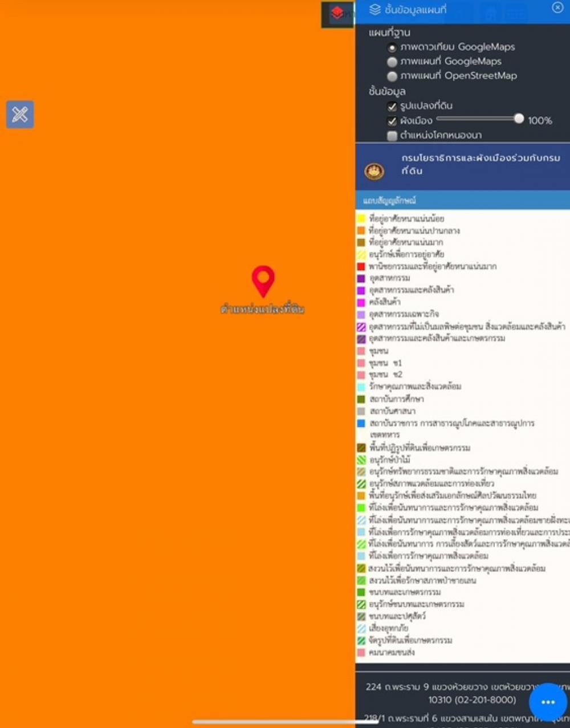This screenshot has height=728, width=570.
Task: Click the red land parcel location pin
Action: pyautogui.click(x=263, y=282)
